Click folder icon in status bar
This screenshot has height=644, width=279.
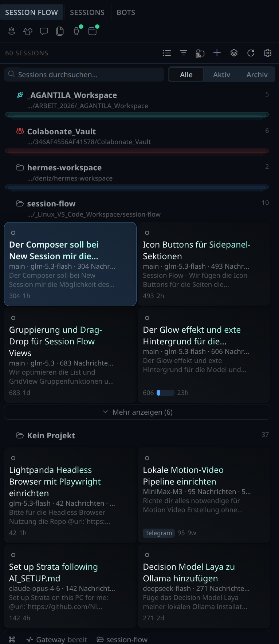point(100,639)
